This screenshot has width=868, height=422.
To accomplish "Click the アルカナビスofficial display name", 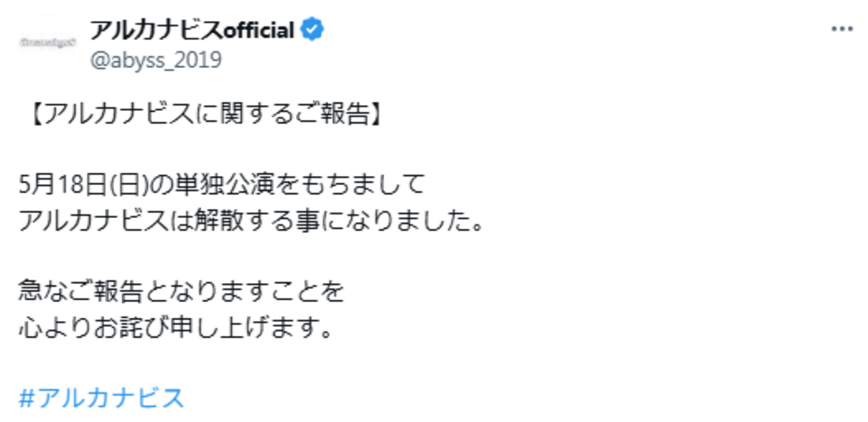I will point(192,30).
